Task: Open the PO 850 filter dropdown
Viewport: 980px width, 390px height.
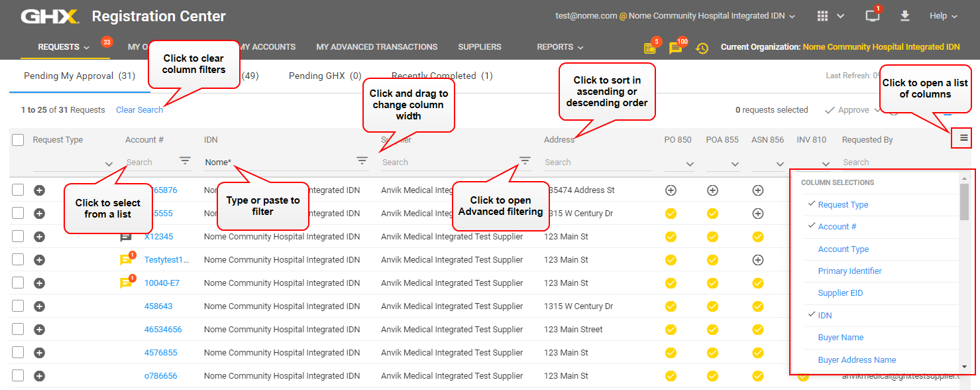Action: [690, 164]
